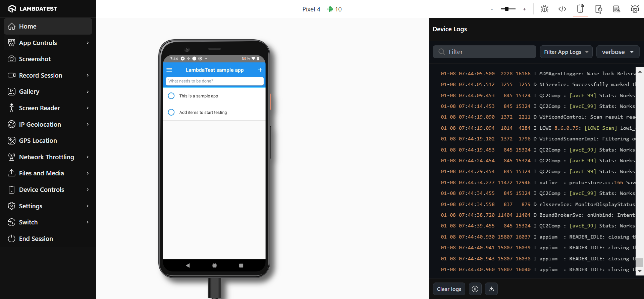
Task: Adjust the device zoom slider
Action: (x=508, y=9)
